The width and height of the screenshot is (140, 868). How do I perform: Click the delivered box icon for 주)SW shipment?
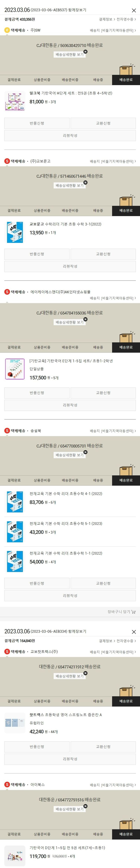pyautogui.click(x=127, y=69)
